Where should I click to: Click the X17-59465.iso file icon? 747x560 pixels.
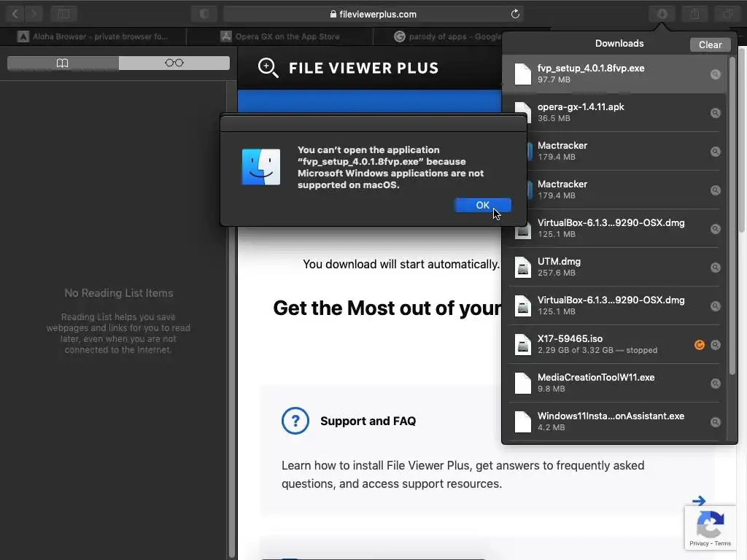(522, 345)
